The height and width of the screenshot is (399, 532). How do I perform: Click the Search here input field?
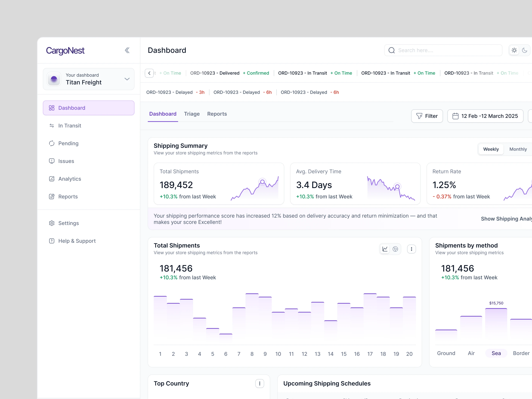point(443,50)
